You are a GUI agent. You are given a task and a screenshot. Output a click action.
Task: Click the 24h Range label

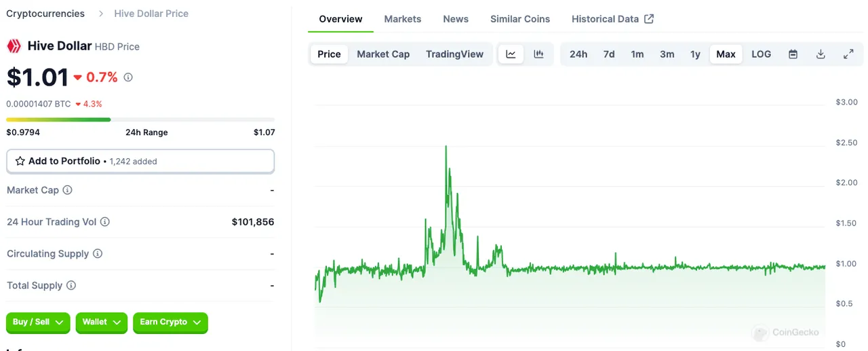click(146, 132)
